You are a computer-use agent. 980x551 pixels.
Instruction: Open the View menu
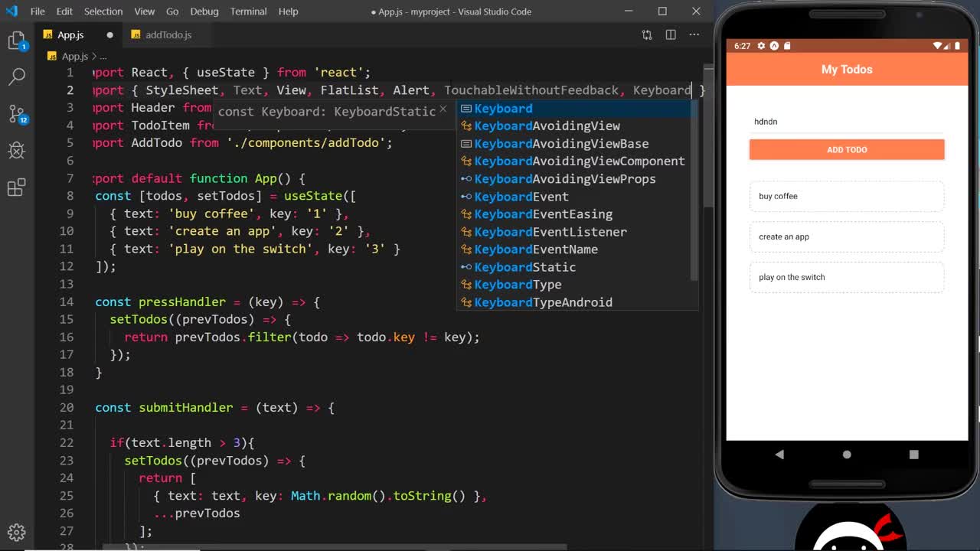[x=145, y=11]
